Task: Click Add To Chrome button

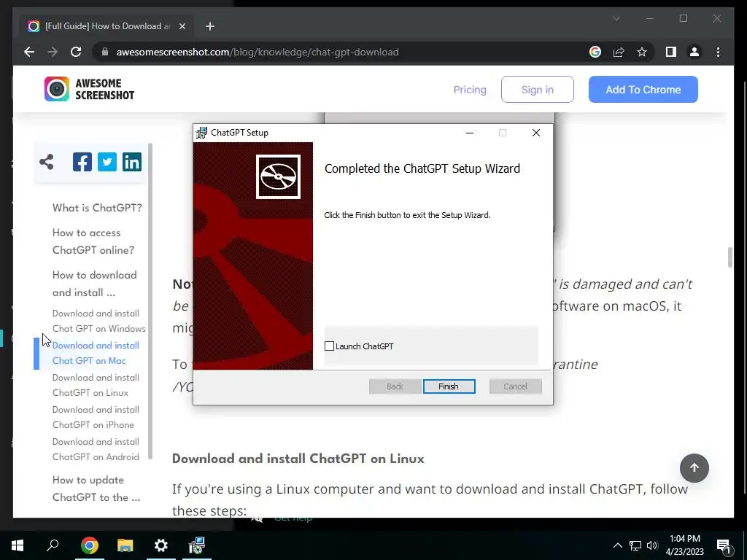Action: [x=643, y=90]
